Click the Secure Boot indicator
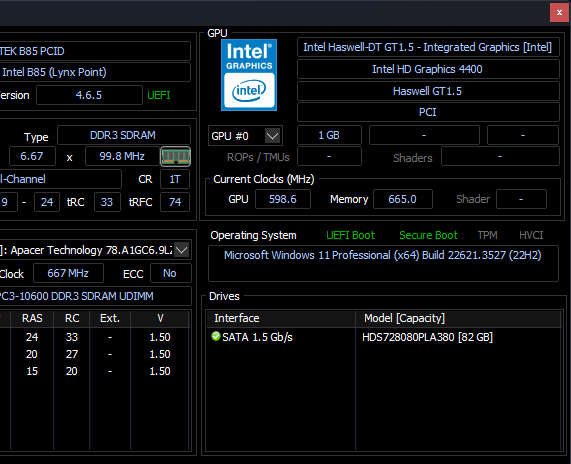Screen dimensions: 571x464 click(x=428, y=235)
